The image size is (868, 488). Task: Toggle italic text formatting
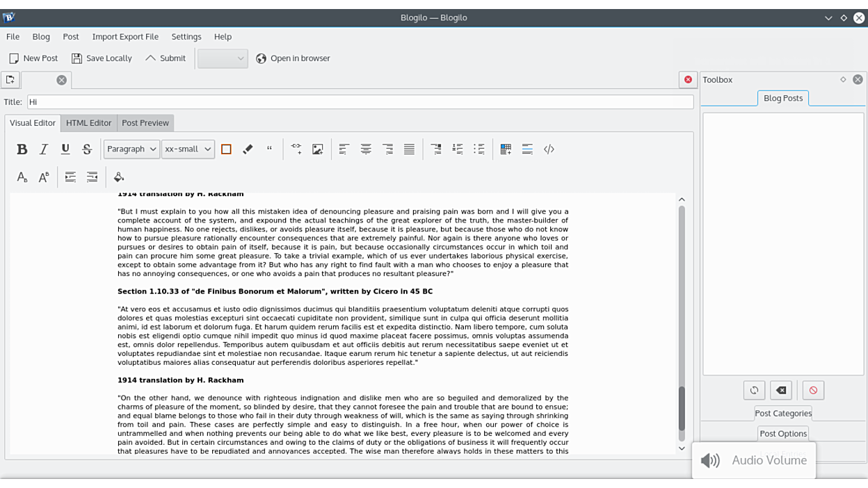click(x=43, y=149)
